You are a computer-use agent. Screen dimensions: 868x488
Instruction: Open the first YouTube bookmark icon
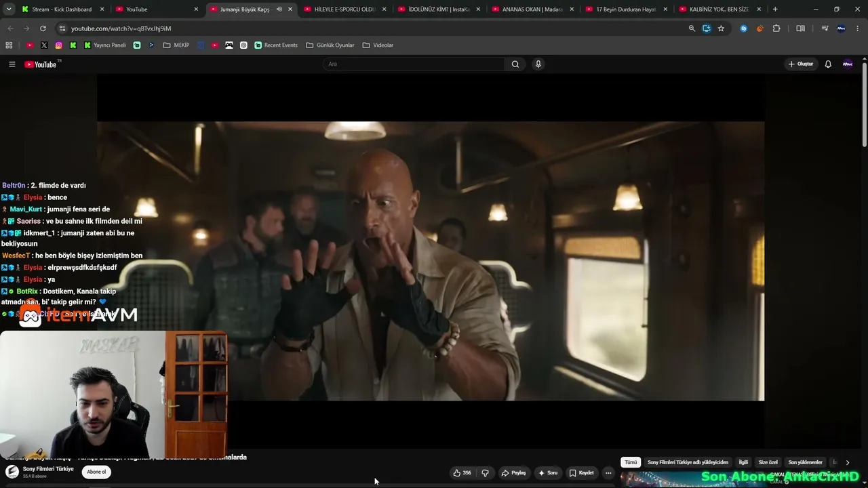pos(30,45)
